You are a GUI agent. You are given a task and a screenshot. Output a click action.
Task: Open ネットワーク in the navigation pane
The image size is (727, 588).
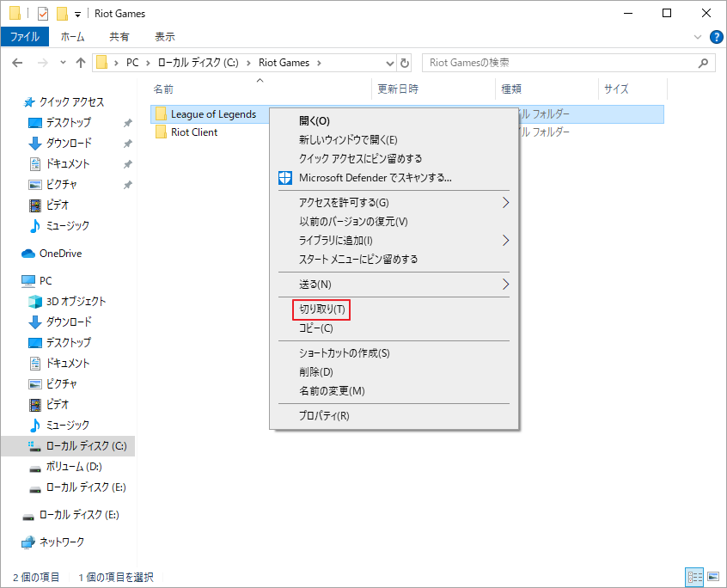[x=53, y=542]
